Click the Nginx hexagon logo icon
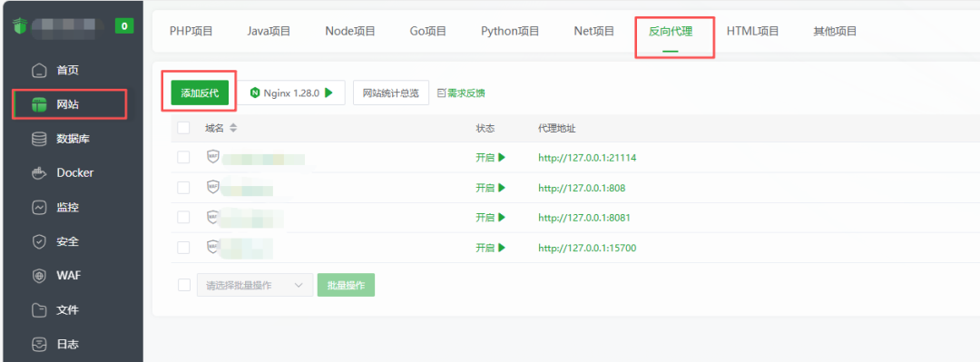Screen dimensions: 980x362 coord(255,93)
